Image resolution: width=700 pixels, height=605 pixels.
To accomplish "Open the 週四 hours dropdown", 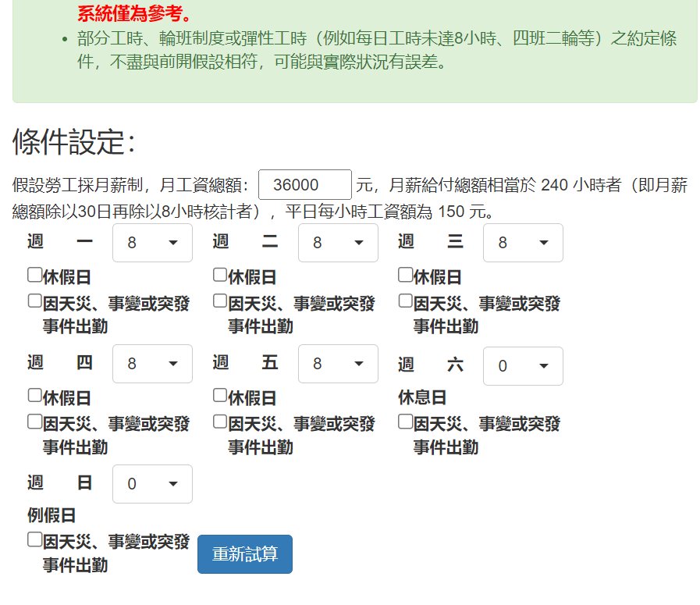I will coord(152,364).
